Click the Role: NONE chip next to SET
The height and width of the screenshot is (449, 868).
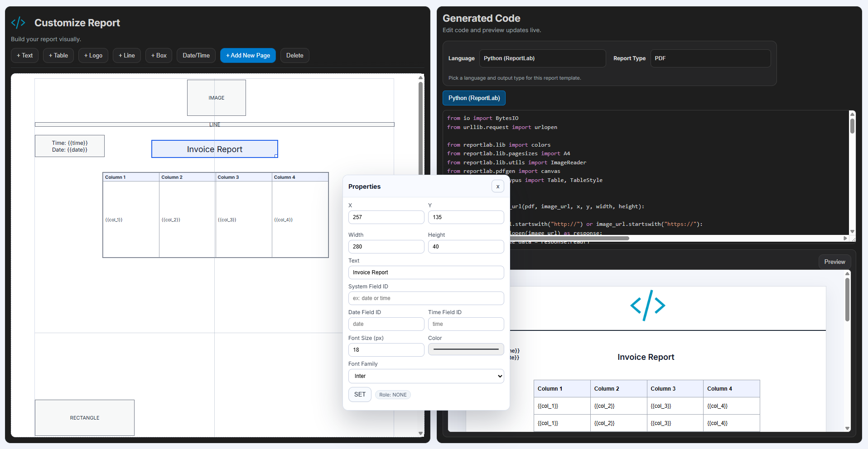click(392, 394)
